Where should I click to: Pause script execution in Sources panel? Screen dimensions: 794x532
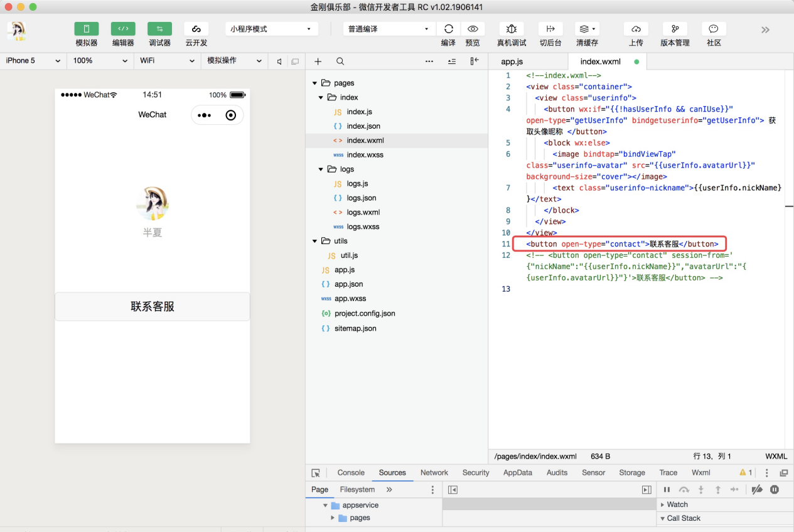[x=667, y=490]
